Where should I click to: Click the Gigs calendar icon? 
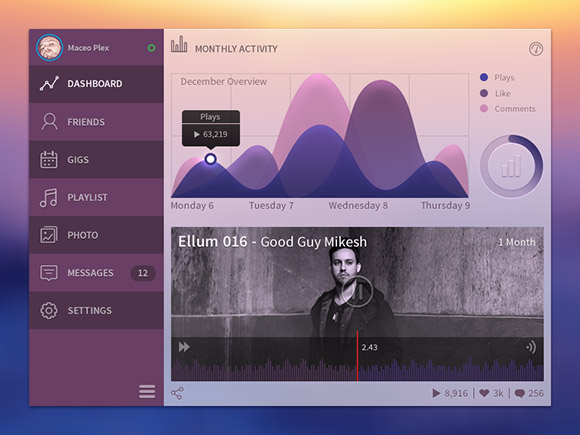[49, 159]
